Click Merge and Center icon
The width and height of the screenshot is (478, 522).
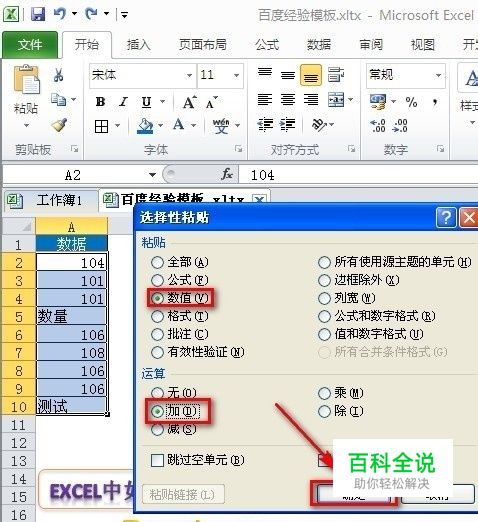tap(336, 99)
